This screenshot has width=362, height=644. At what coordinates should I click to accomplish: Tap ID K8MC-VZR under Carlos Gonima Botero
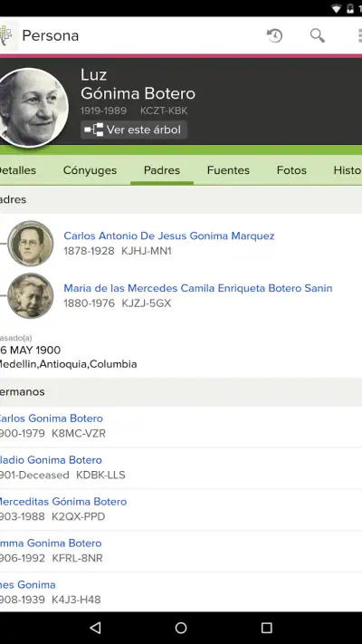click(x=79, y=433)
